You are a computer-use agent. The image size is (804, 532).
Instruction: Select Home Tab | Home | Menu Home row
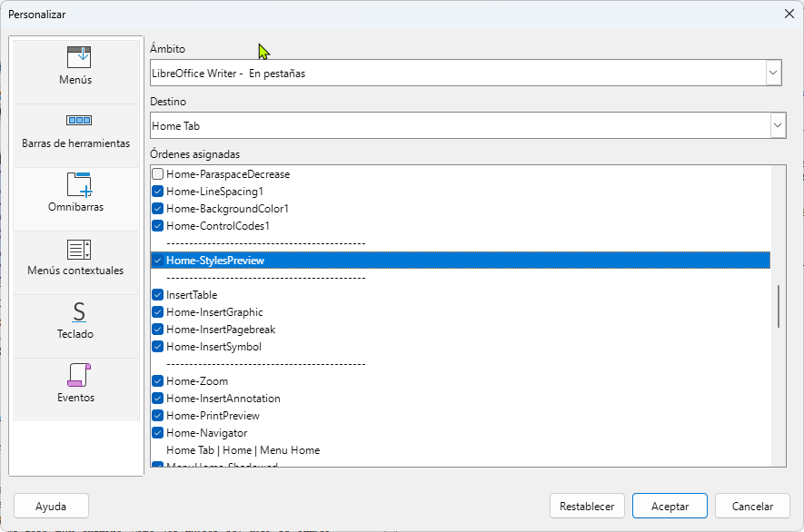click(461, 450)
